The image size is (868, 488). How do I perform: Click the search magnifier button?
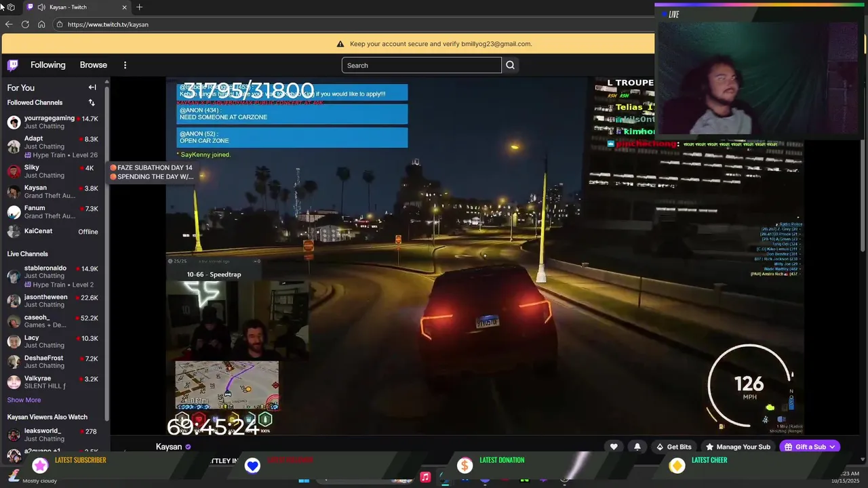[510, 65]
